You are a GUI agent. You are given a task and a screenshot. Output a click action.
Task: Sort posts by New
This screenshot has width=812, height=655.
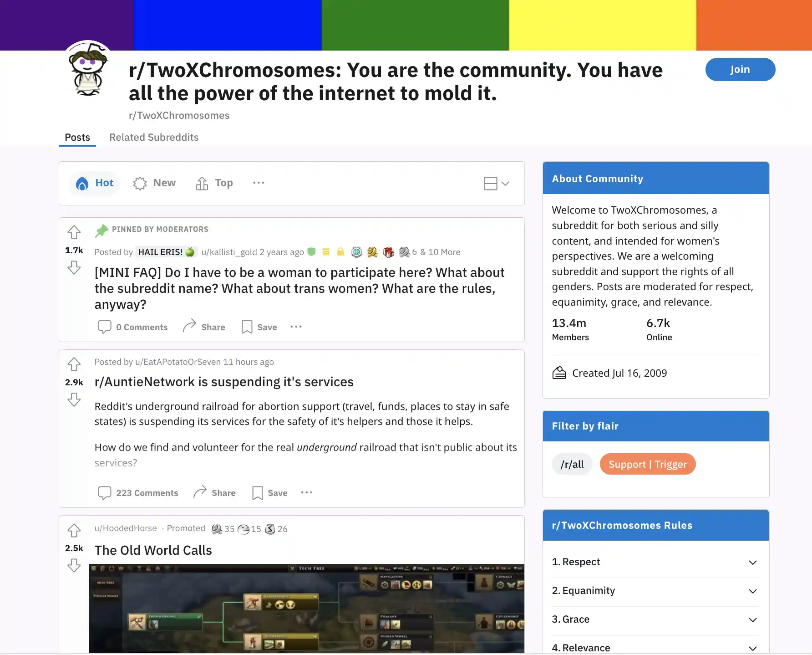point(154,183)
